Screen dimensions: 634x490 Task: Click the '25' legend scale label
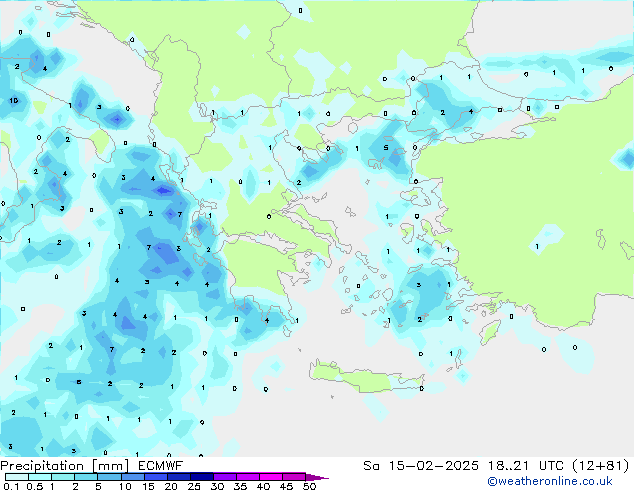pyautogui.click(x=194, y=486)
